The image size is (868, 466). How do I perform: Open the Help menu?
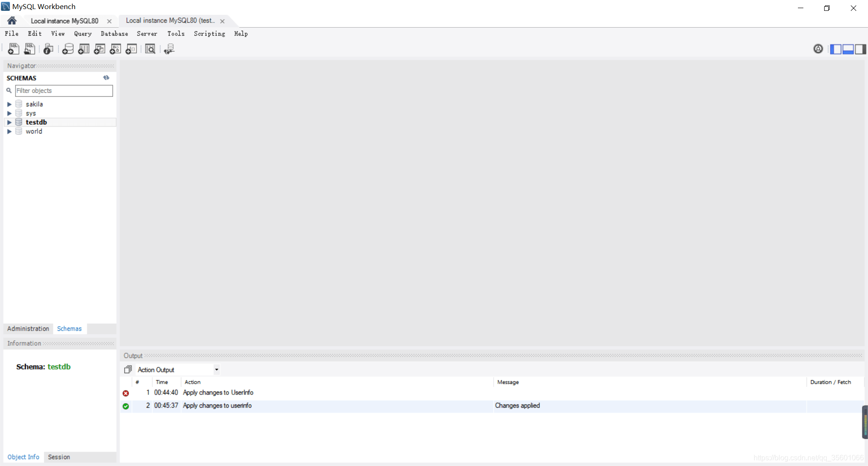click(241, 33)
